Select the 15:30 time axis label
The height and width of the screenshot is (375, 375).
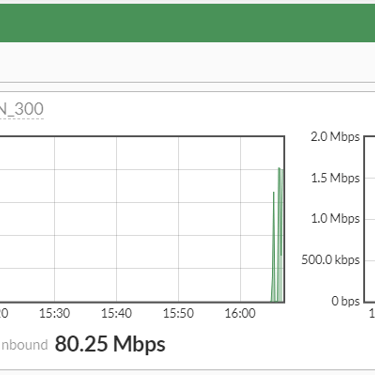coord(54,313)
